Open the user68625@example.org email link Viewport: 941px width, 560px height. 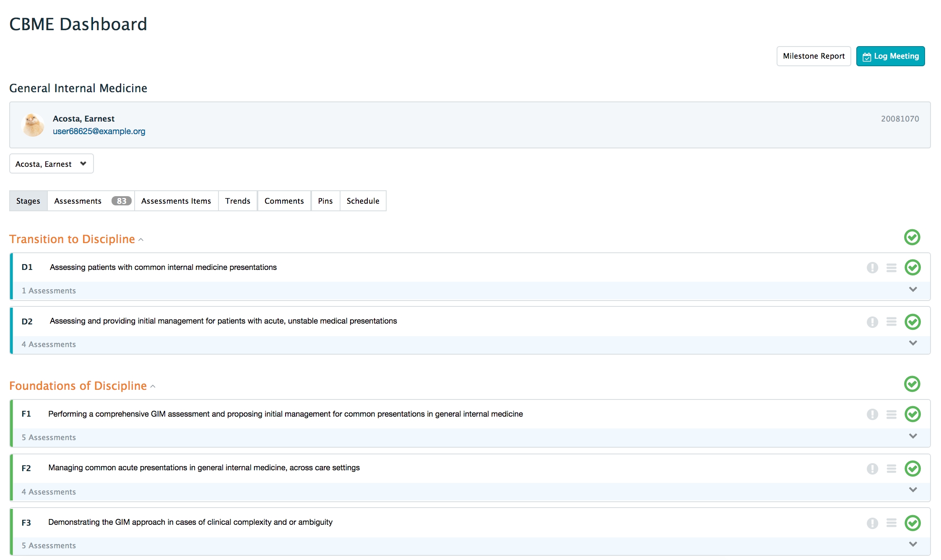point(99,131)
